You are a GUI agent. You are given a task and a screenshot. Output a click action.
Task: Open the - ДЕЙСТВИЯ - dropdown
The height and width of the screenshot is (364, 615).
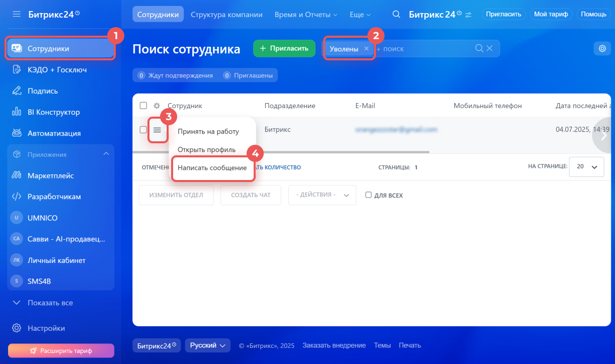coord(322,195)
